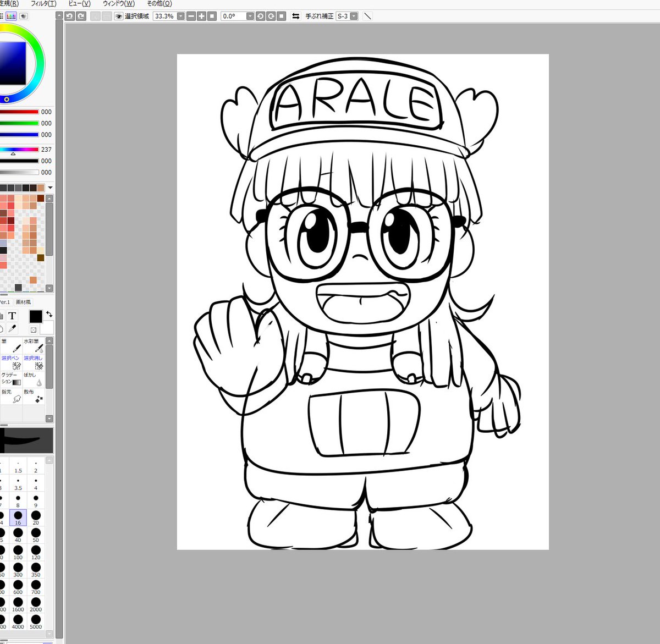Screen dimensions: 660x644
Task: Choose brush size 9
Action: click(36, 500)
